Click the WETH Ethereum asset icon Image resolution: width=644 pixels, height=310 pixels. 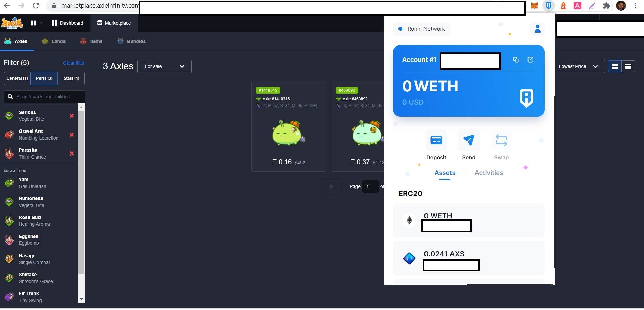click(x=409, y=220)
